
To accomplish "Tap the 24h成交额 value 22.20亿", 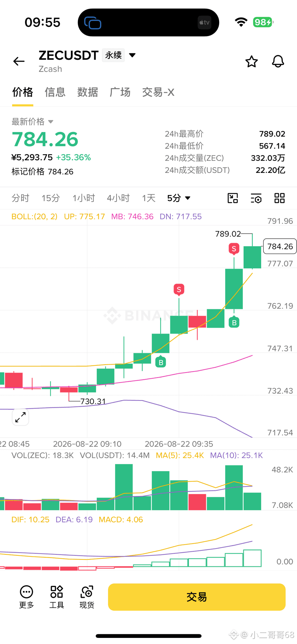I will pyautogui.click(x=270, y=170).
